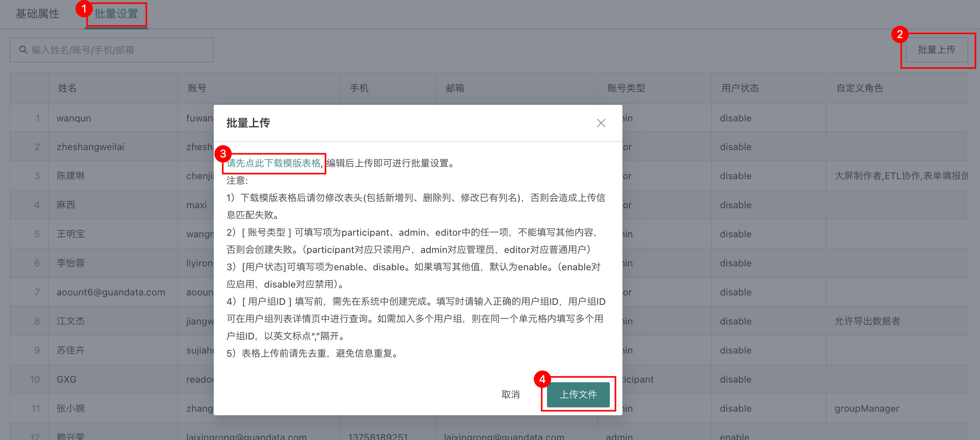Click the 自定义角色 column header

point(859,88)
